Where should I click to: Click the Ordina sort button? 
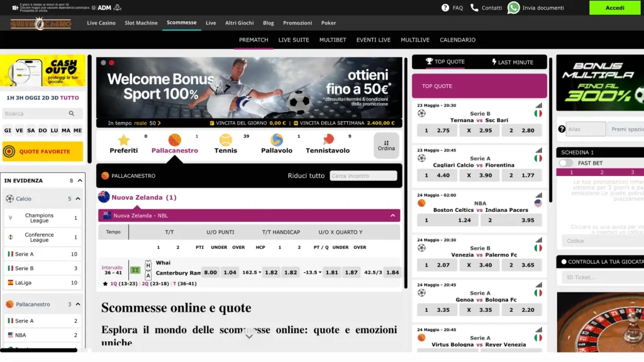click(386, 145)
